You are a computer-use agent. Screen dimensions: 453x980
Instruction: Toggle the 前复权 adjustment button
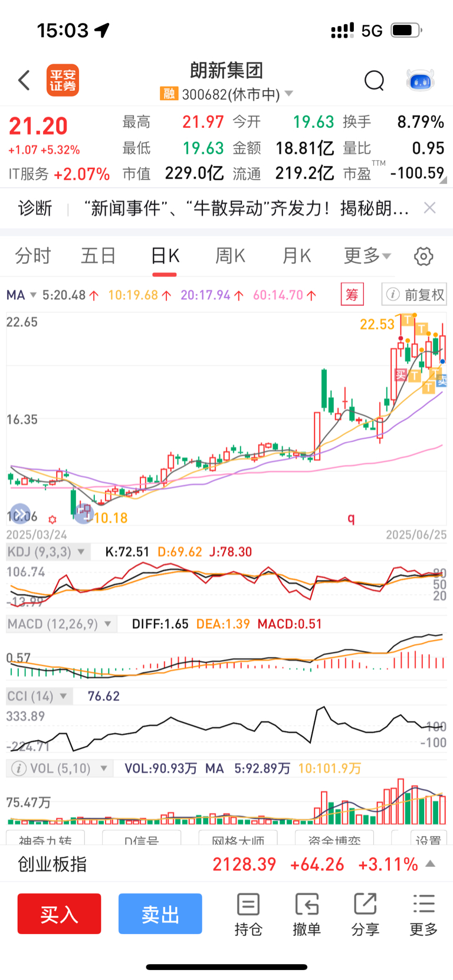(414, 294)
